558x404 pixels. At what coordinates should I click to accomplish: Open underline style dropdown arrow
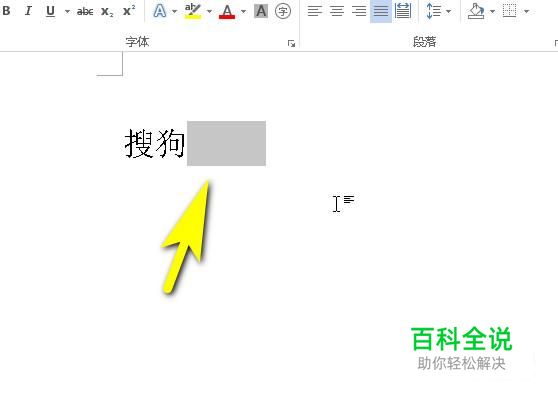point(67,11)
